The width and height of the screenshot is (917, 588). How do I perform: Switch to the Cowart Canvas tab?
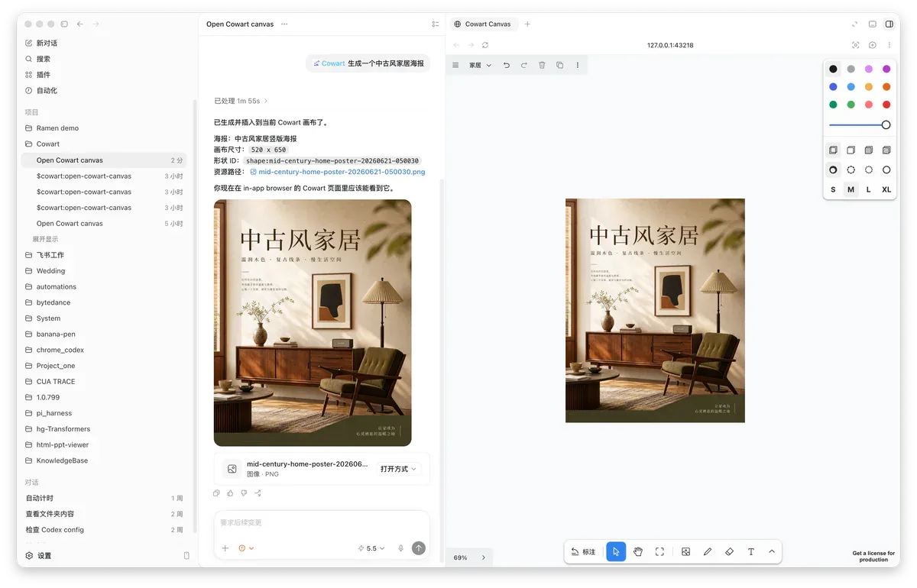coord(482,24)
